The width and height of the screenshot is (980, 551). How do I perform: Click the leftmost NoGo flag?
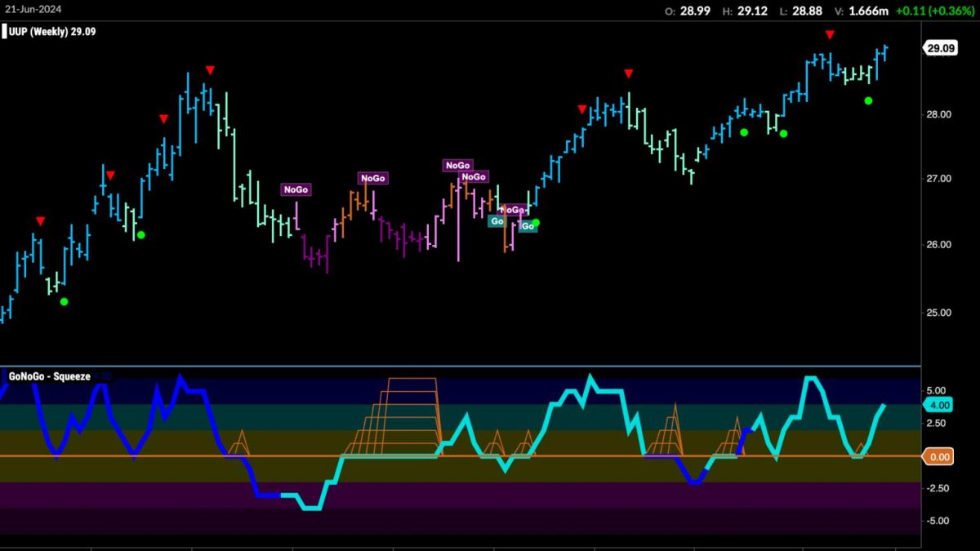tap(296, 189)
